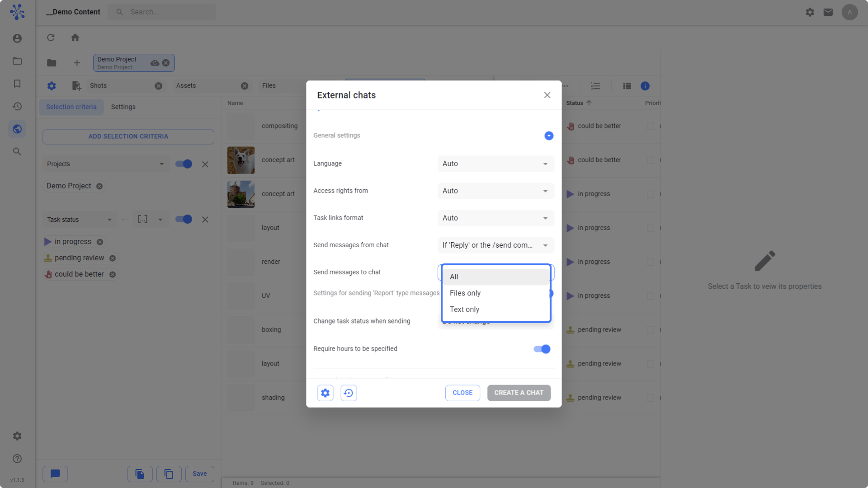Click the Cerebro app logo

(x=17, y=12)
